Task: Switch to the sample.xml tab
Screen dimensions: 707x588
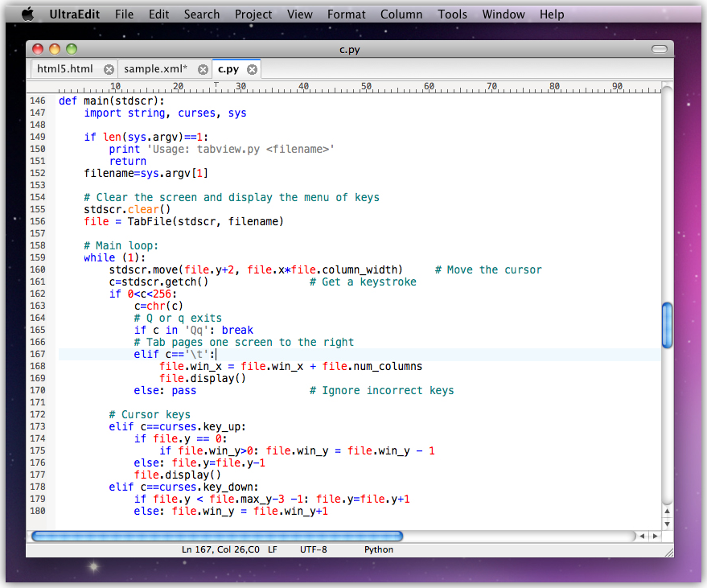Action: click(x=155, y=69)
